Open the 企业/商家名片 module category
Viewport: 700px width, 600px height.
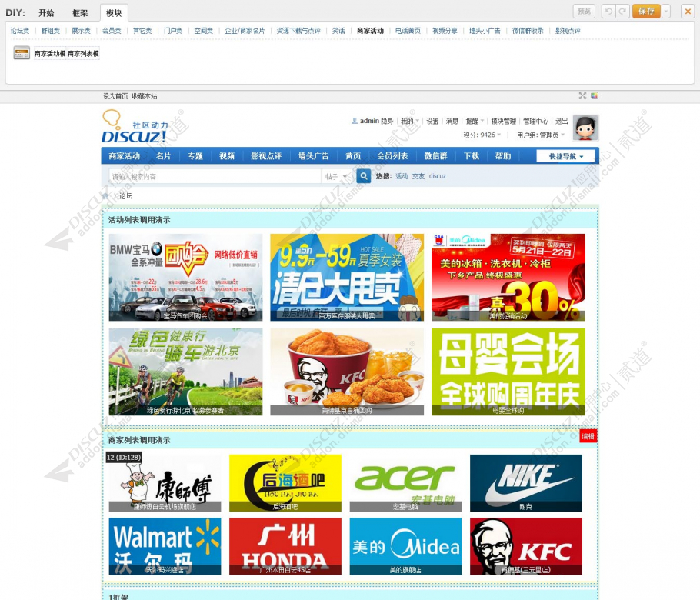[x=245, y=31]
